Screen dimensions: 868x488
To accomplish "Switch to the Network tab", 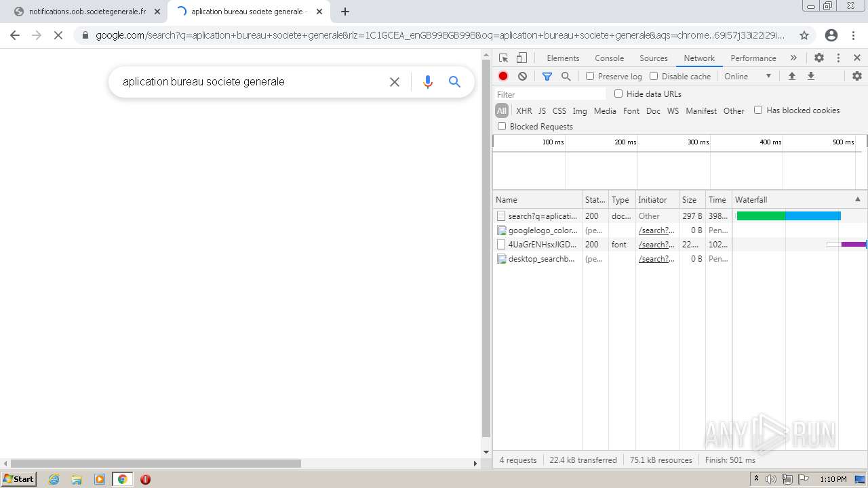I will click(699, 58).
